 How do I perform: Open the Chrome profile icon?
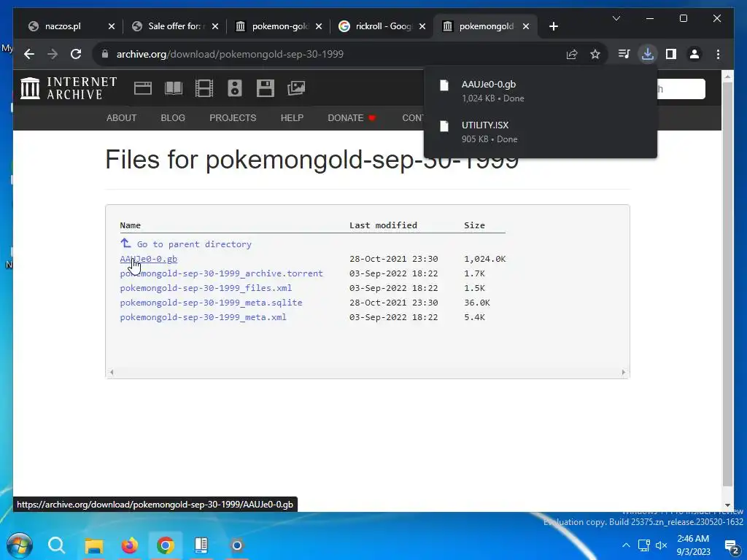pos(694,54)
